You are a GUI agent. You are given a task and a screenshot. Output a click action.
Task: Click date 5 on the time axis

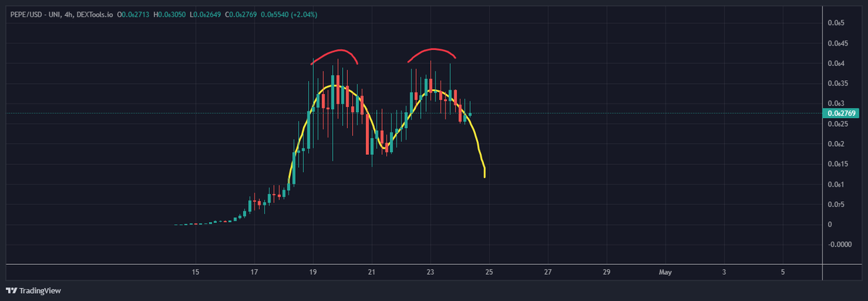[x=783, y=272]
